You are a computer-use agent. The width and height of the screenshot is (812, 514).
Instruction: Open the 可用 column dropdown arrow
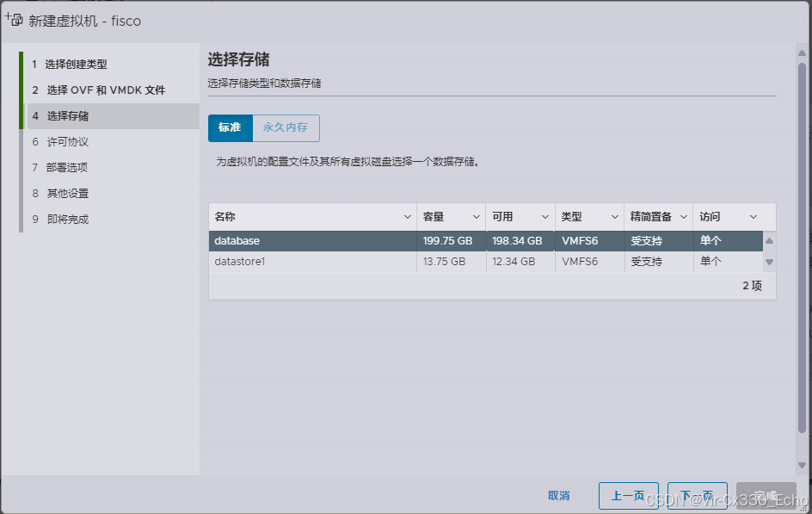click(545, 217)
